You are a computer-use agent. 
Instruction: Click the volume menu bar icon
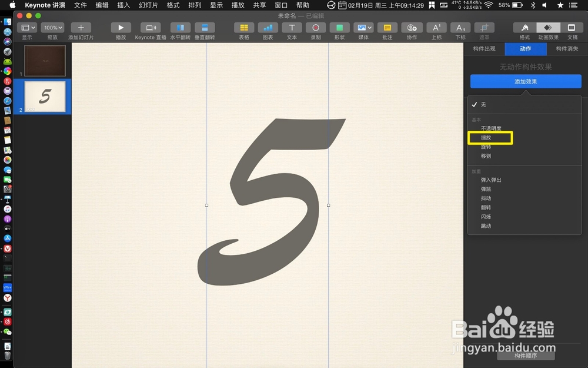click(x=545, y=5)
